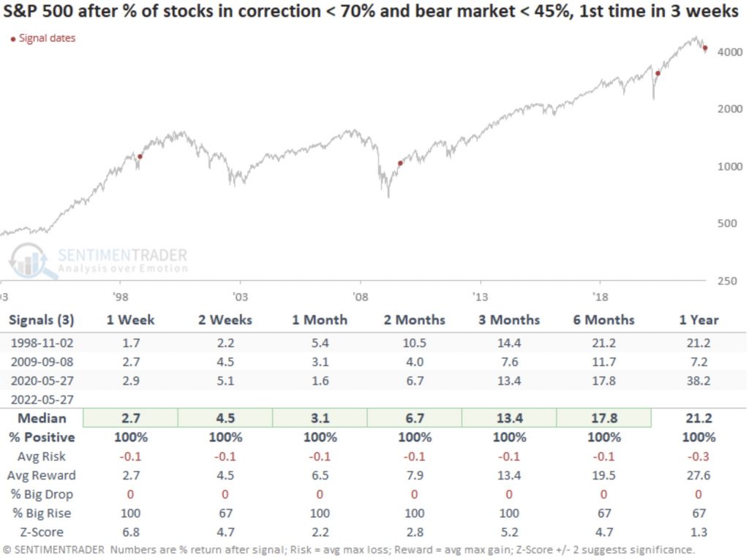Click the 2020-05-27 signal row date
The image size is (749, 560).
42,379
